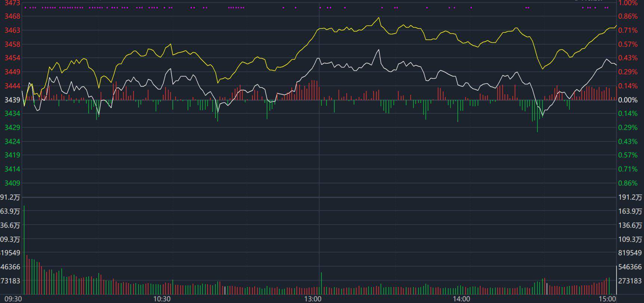
Task: Select the green 3419 price label
Action: (12, 155)
